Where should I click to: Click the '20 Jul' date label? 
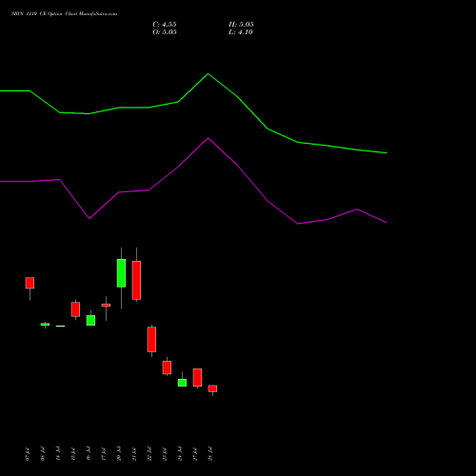(x=119, y=454)
